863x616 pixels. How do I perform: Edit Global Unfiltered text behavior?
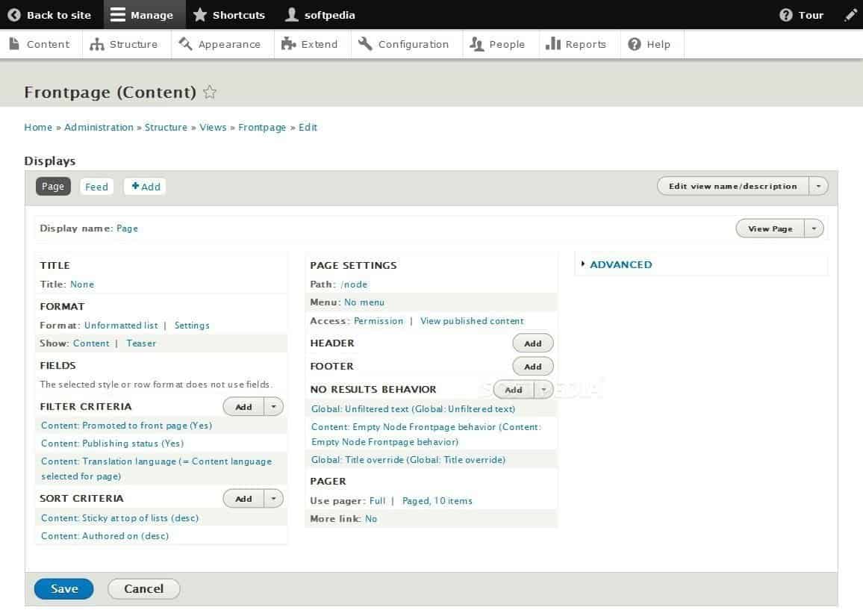[414, 409]
